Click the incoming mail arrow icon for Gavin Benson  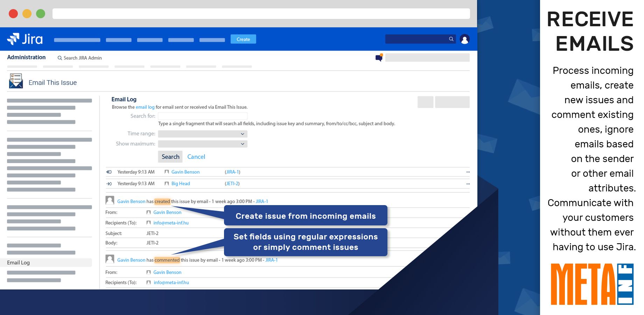coord(109,172)
